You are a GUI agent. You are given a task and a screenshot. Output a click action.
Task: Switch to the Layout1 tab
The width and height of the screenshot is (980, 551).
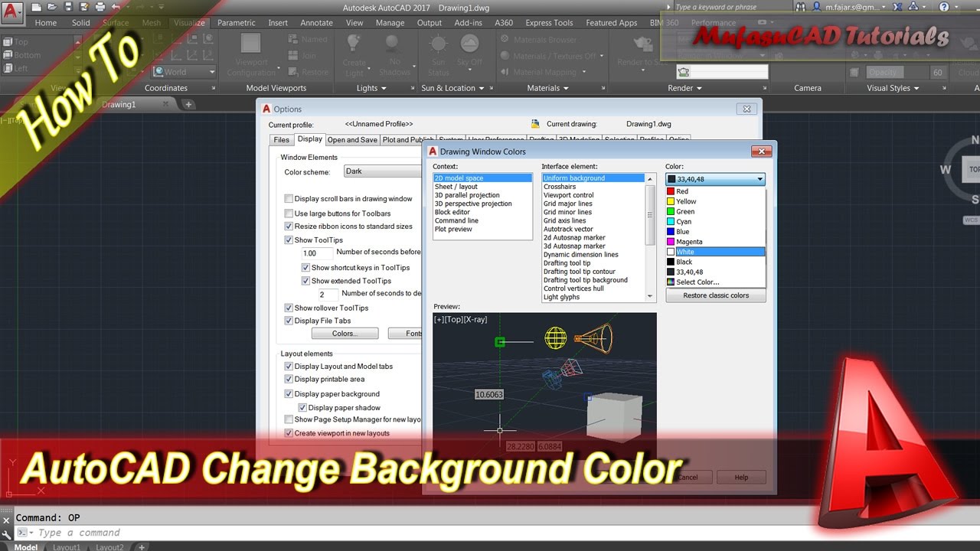67,547
